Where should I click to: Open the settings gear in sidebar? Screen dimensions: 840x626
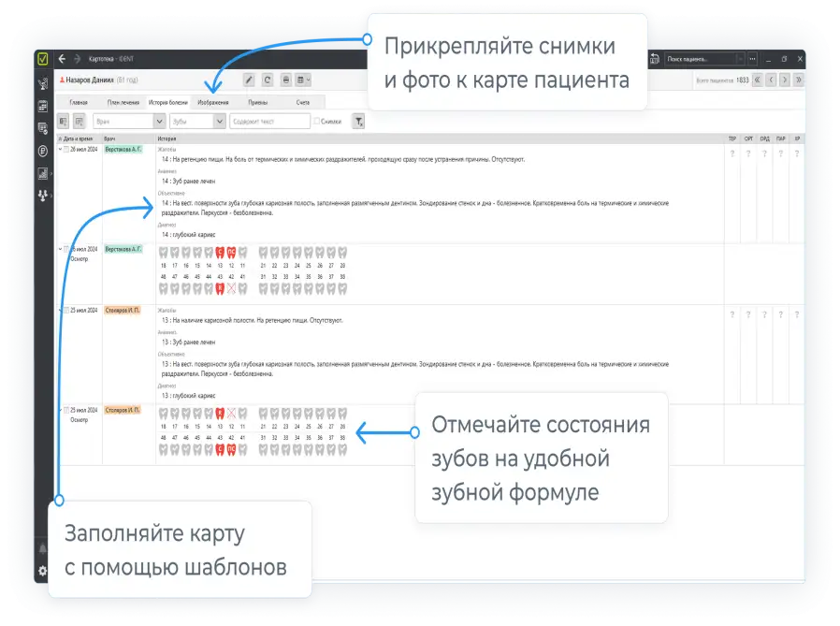42,570
